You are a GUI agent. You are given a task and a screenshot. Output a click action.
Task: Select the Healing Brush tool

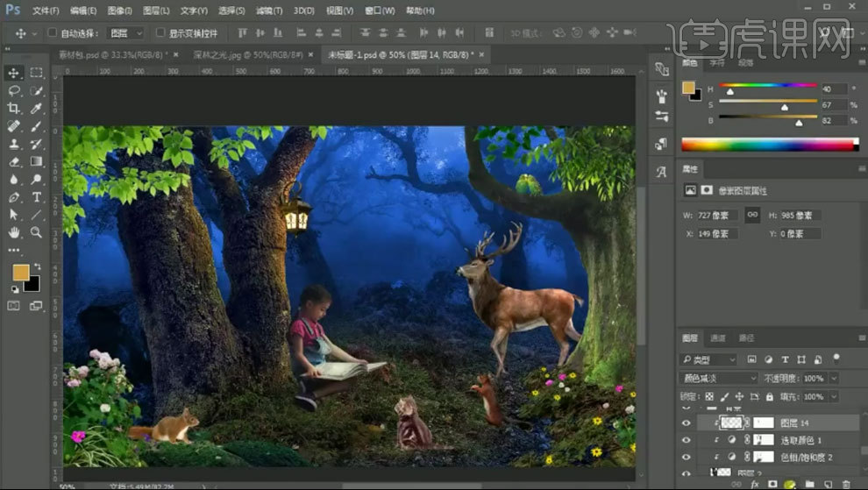pyautogui.click(x=14, y=125)
